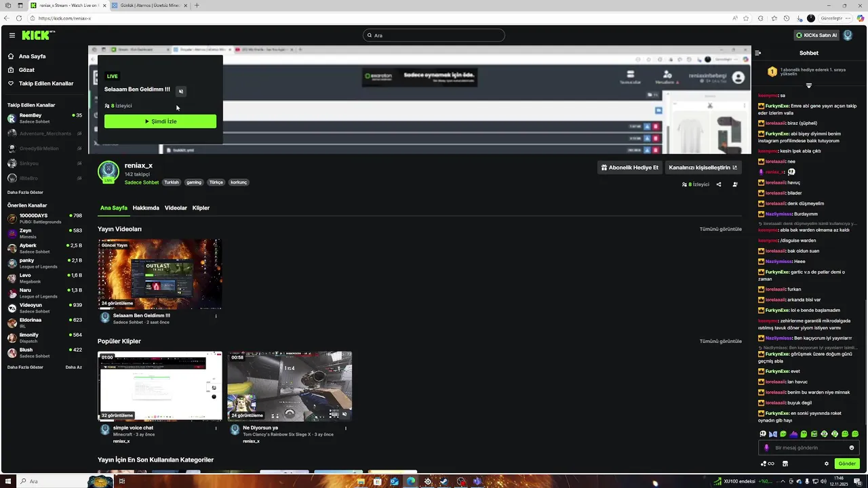Click the share icon next to viewer count

click(719, 184)
